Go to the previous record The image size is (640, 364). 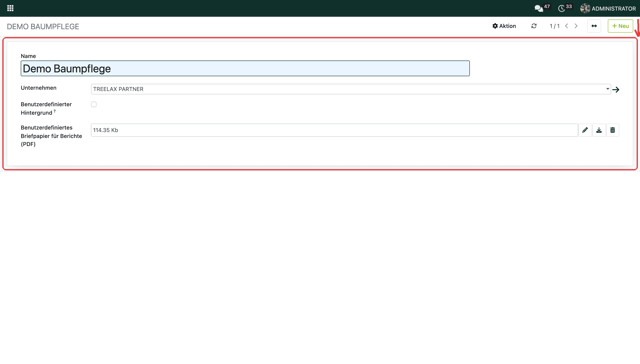pyautogui.click(x=567, y=26)
